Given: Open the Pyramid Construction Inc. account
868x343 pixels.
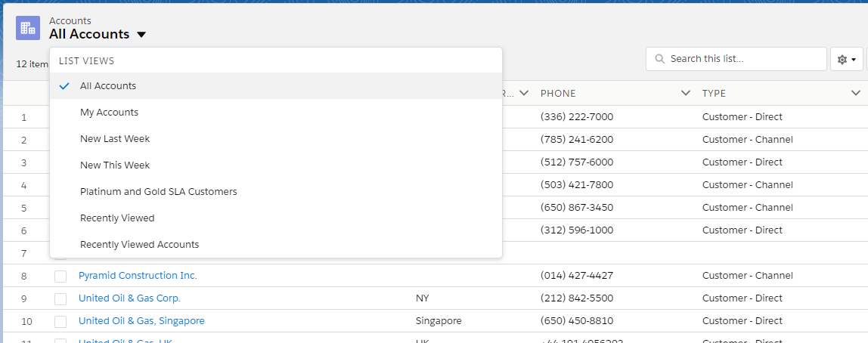Looking at the screenshot, I should coord(138,276).
